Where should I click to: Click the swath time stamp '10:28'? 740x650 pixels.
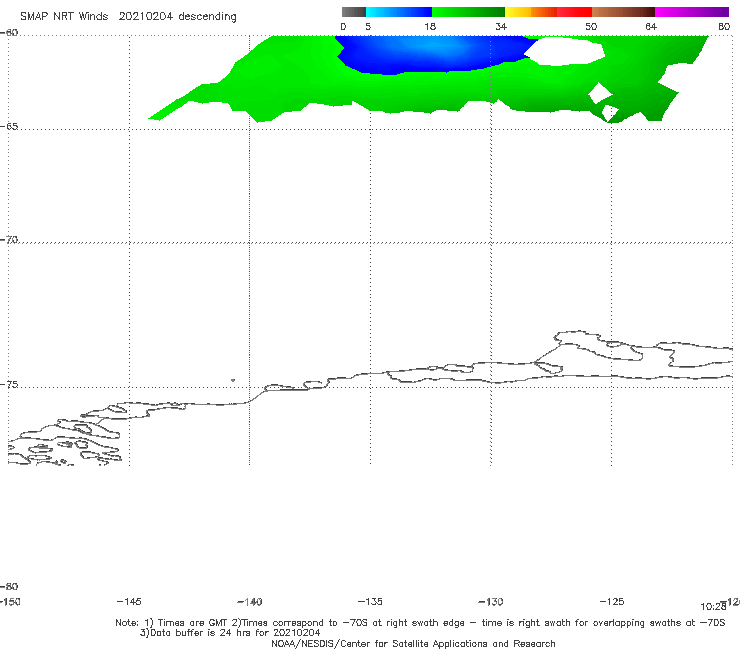point(713,607)
